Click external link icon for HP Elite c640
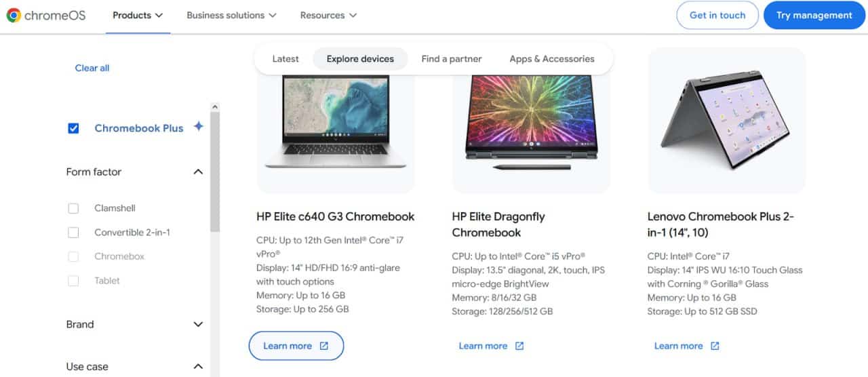This screenshot has width=868, height=377. tap(324, 346)
